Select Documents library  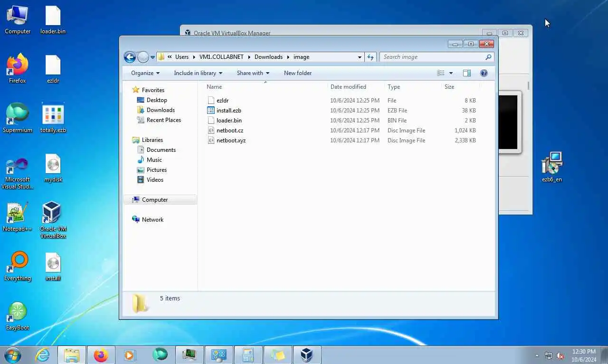click(x=161, y=150)
